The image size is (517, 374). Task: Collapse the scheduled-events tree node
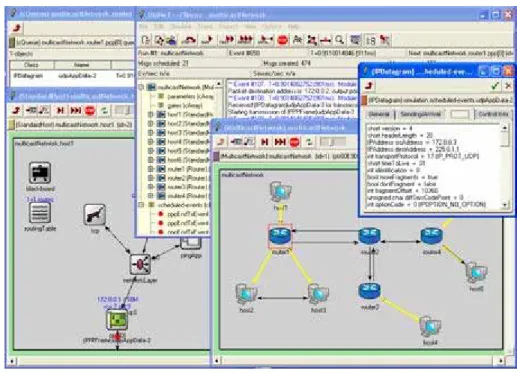141,205
